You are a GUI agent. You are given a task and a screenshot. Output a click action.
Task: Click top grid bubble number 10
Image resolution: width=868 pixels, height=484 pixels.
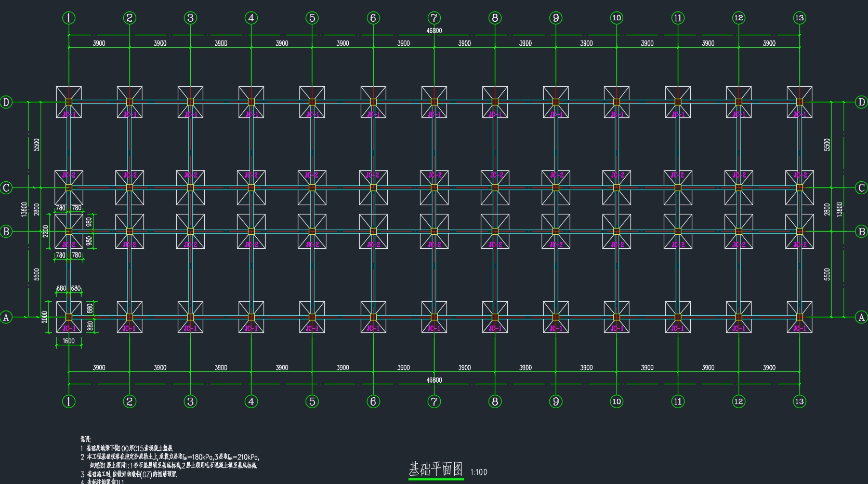[x=616, y=18]
